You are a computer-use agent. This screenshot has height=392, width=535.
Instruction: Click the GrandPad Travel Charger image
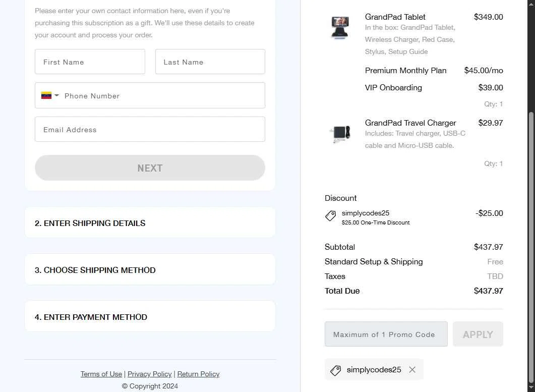340,134
